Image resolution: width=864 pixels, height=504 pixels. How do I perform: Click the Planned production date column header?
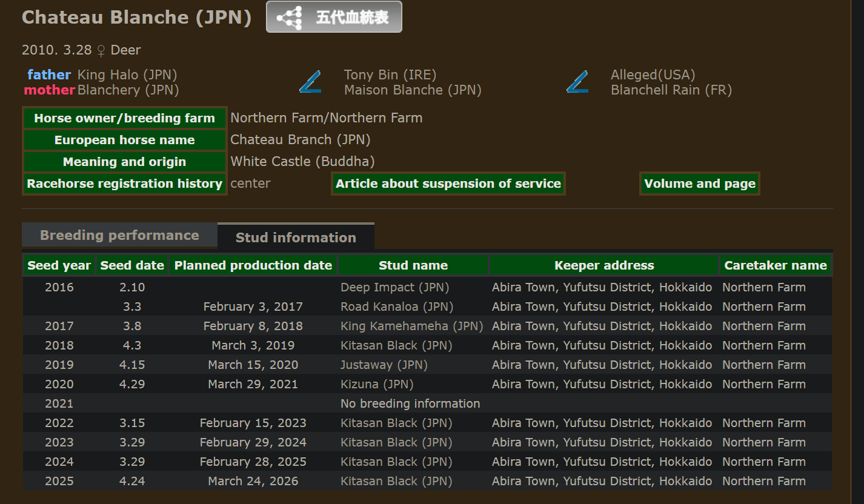coord(253,265)
